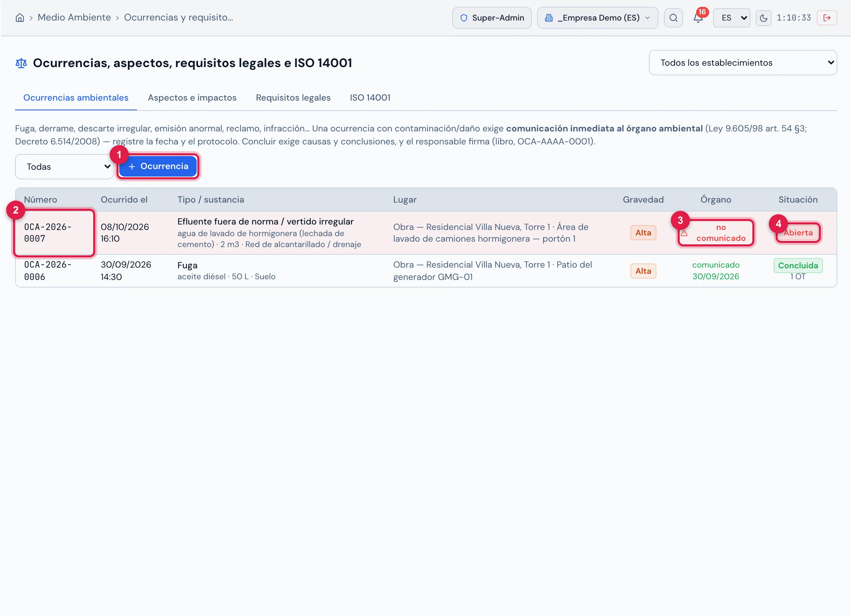The width and height of the screenshot is (851, 616).
Task: Switch to 'Aspectos e impactos' tab
Action: point(192,98)
